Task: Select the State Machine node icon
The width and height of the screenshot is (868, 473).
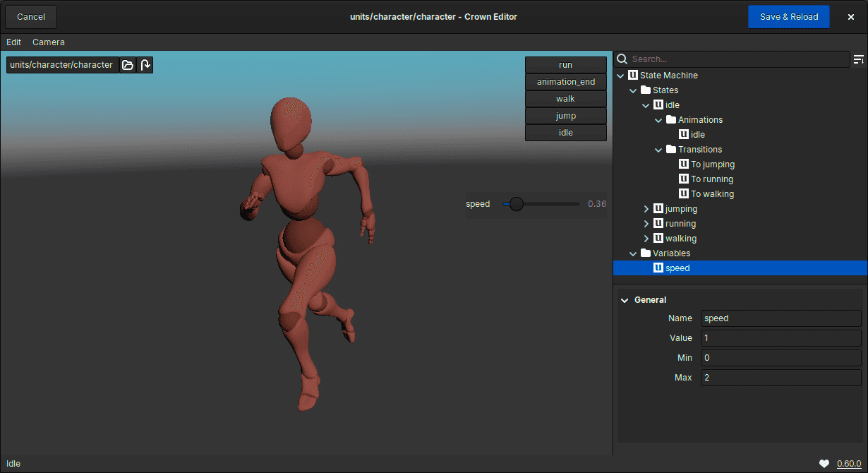Action: tap(633, 76)
